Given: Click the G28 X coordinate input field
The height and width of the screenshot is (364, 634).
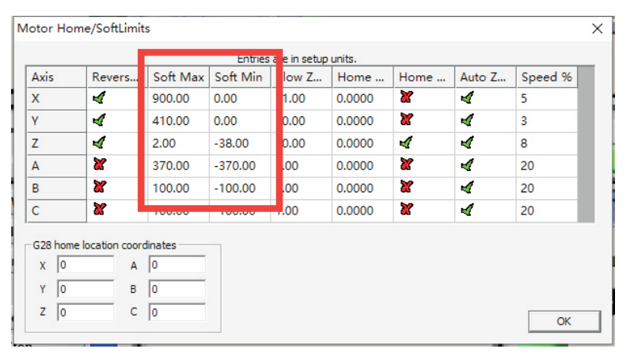Looking at the screenshot, I should pyautogui.click(x=85, y=266).
